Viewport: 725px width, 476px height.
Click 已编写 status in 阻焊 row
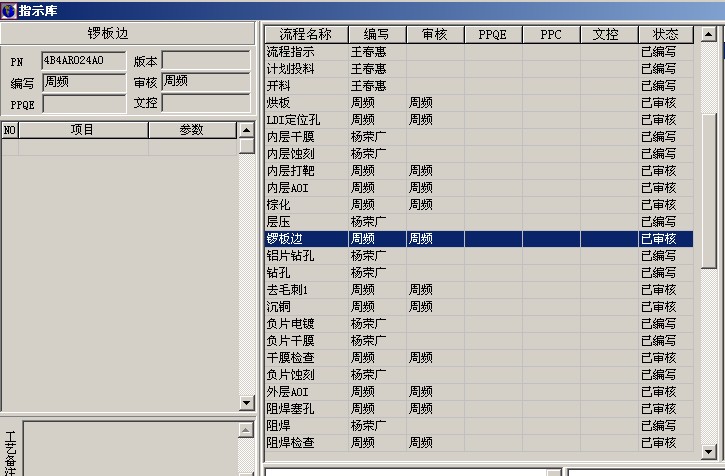658,426
